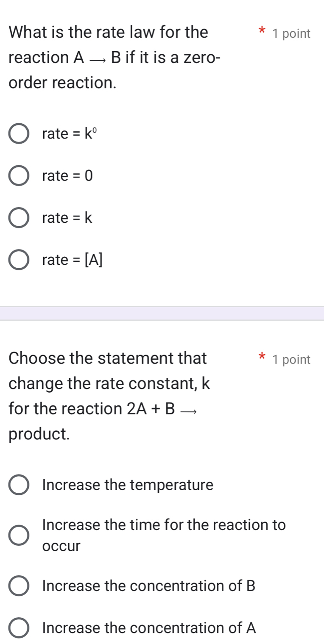Choose "Increase the concentration of B"
Screen dimensions: 324x644
[19, 587]
